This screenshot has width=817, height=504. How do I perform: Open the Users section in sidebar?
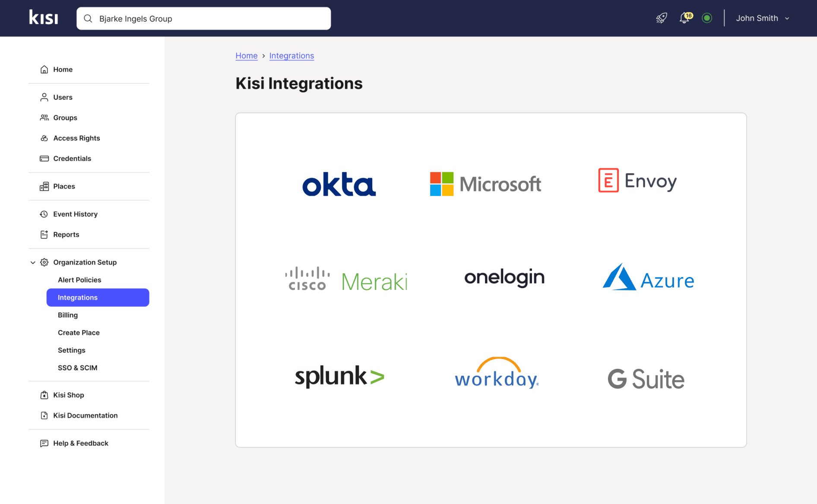tap(63, 97)
